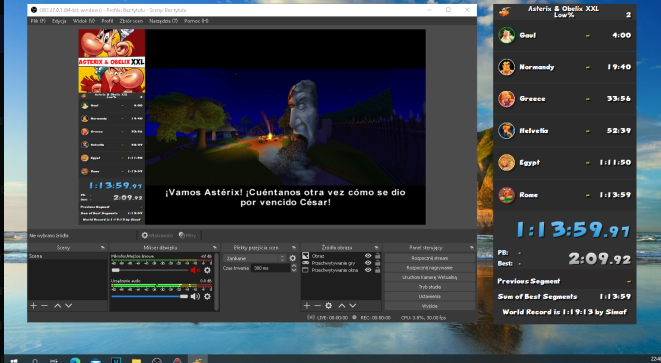661x363 pixels.
Task: Mute Urządzenie audio with the speaker icon
Action: click(x=195, y=297)
